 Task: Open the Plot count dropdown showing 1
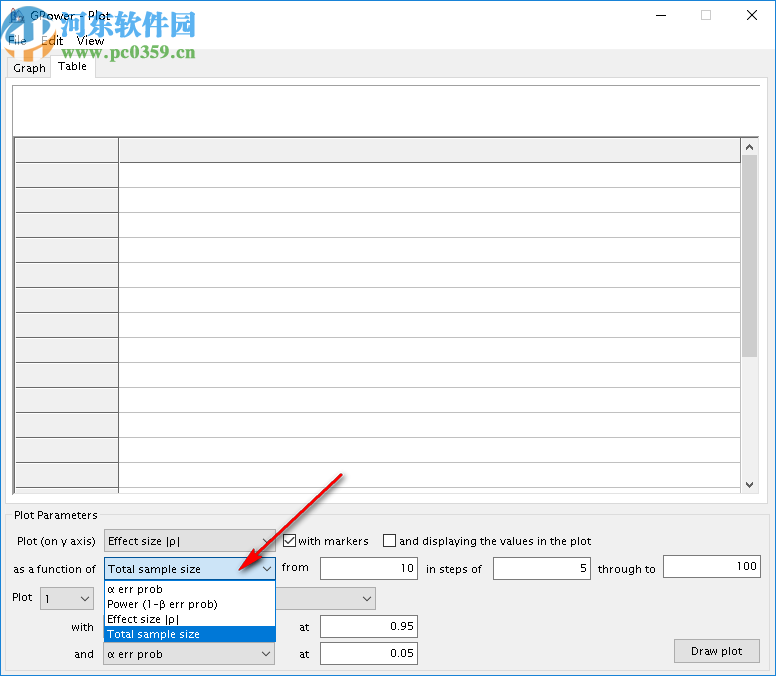pyautogui.click(x=67, y=599)
